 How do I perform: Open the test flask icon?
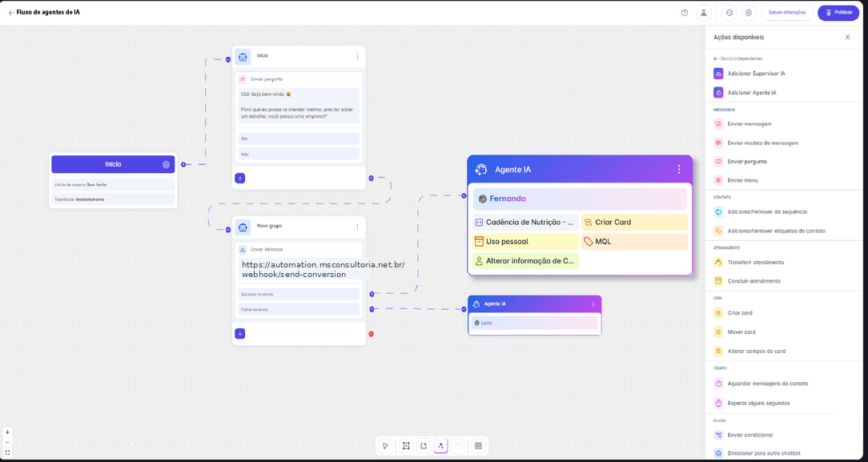(x=703, y=13)
